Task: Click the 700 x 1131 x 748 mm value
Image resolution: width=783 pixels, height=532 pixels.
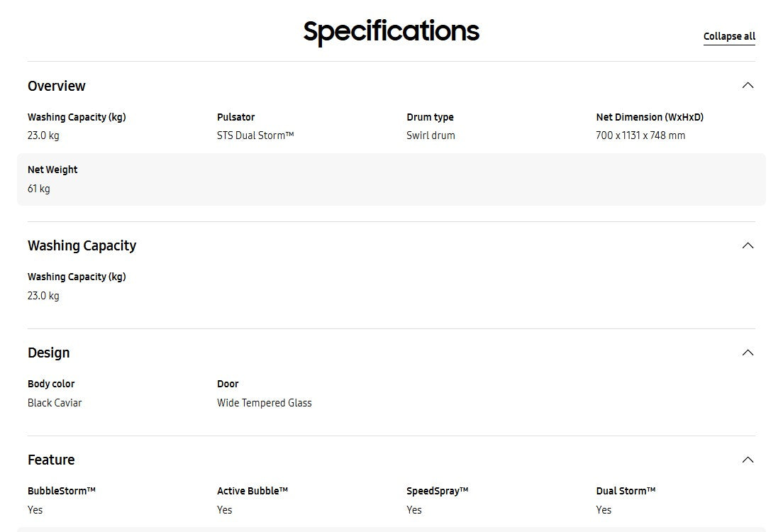Action: 640,135
